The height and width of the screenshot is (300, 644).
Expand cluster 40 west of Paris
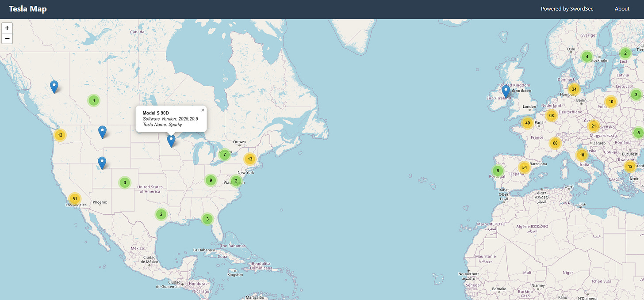[x=527, y=123]
